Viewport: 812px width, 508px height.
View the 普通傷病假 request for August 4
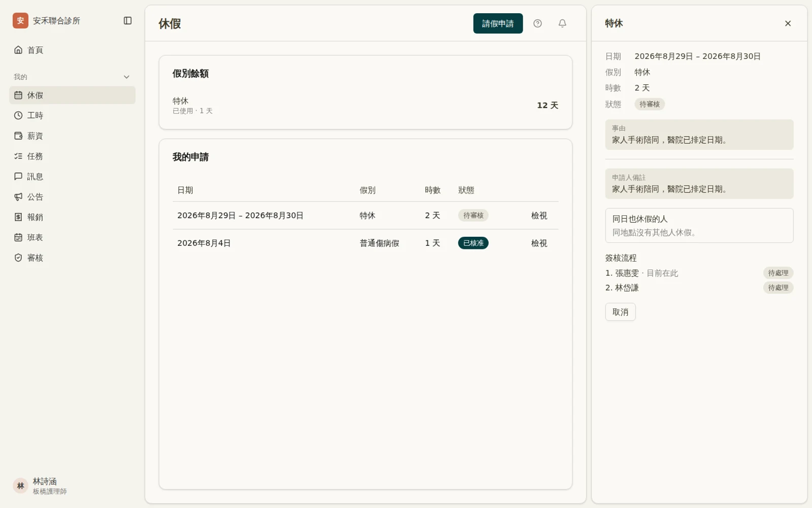coord(539,243)
